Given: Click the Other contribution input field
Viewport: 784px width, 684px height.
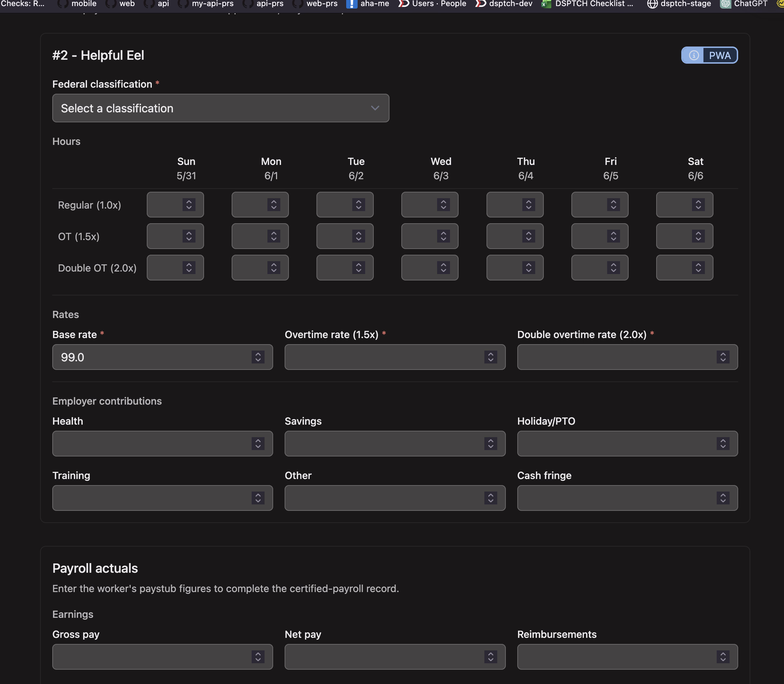Looking at the screenshot, I should click(x=395, y=498).
